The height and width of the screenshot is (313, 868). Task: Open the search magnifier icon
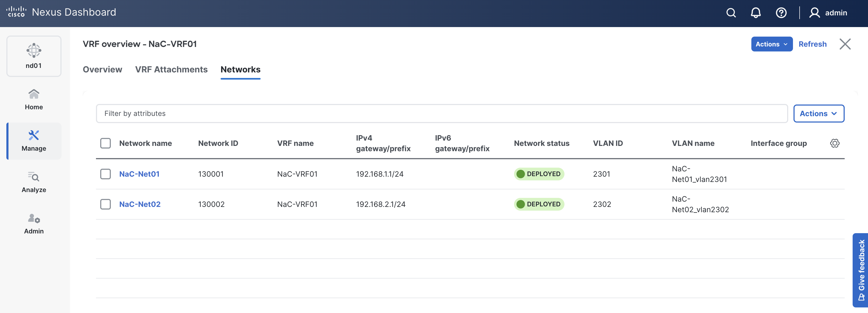731,13
